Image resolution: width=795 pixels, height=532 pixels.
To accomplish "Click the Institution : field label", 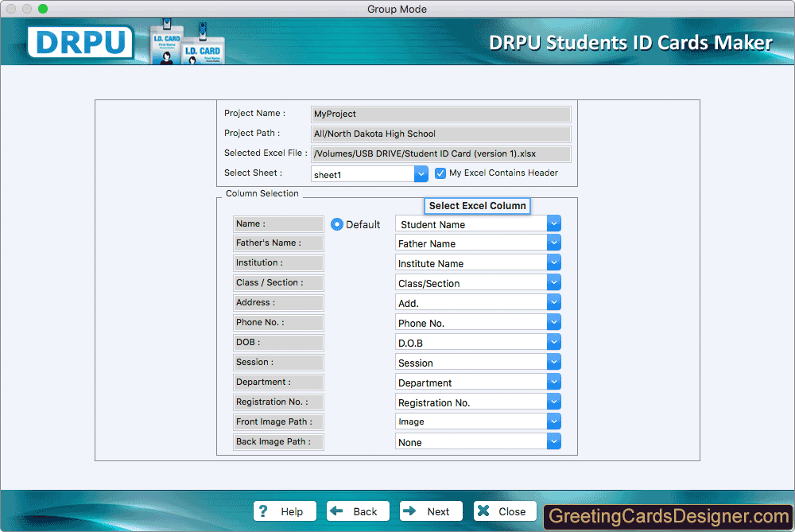I will click(x=278, y=262).
